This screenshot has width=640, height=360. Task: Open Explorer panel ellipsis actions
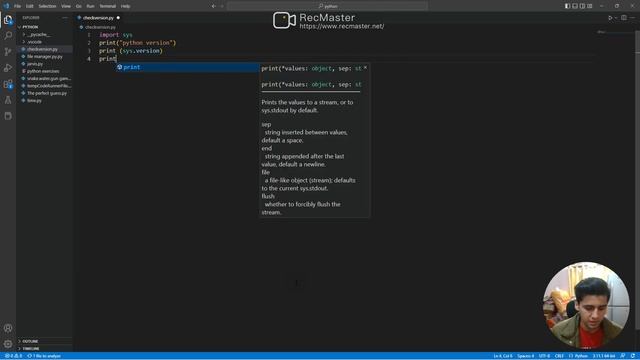point(65,18)
